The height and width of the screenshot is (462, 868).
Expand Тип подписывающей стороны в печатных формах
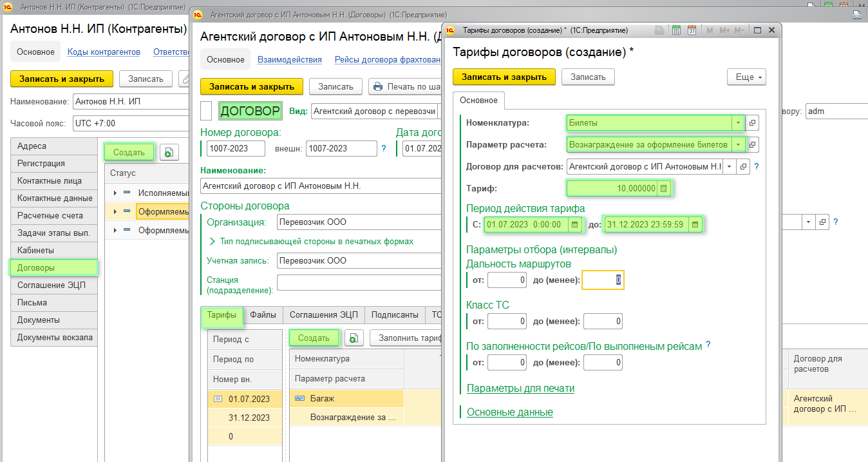(213, 241)
